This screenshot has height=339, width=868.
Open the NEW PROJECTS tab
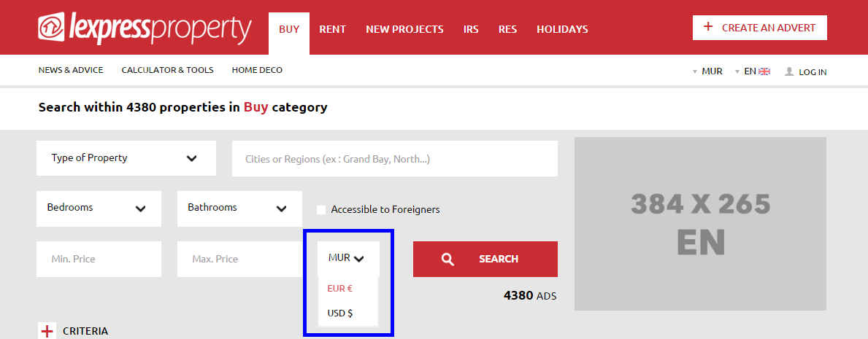pyautogui.click(x=404, y=29)
